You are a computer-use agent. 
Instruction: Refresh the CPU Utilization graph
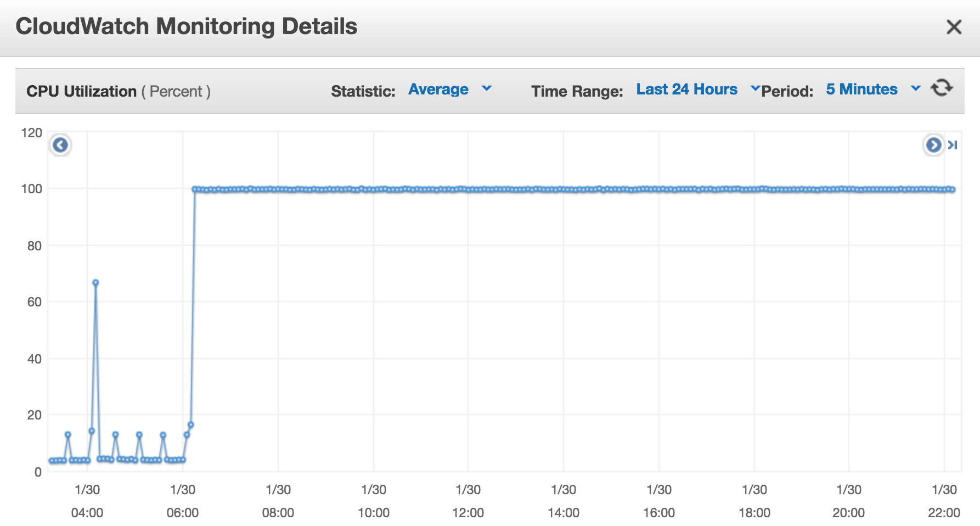point(942,88)
